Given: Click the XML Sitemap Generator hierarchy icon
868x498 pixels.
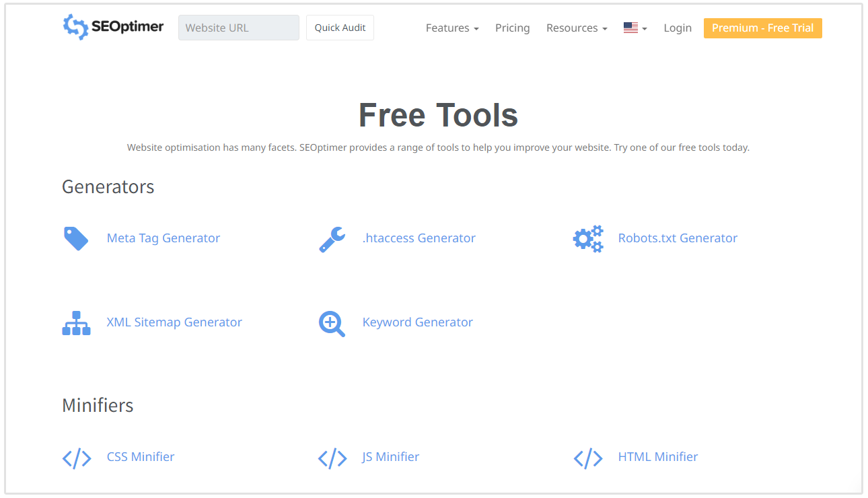Looking at the screenshot, I should tap(76, 323).
